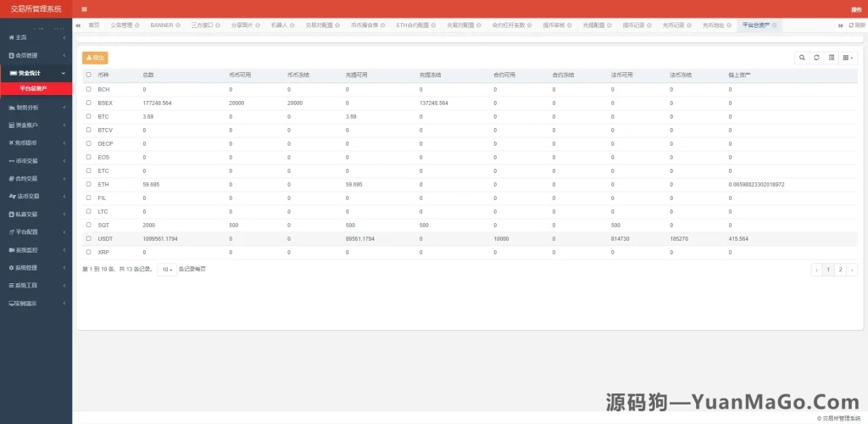Click the table refresh icon
The width and height of the screenshot is (868, 424).
[816, 58]
